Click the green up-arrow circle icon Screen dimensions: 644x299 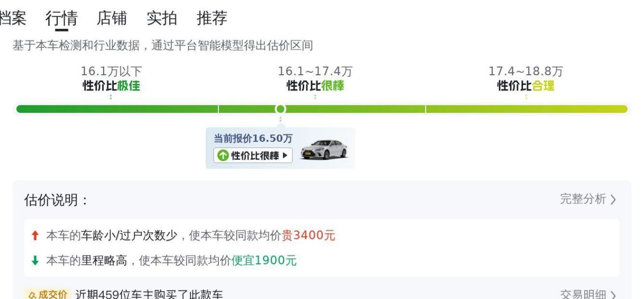223,156
